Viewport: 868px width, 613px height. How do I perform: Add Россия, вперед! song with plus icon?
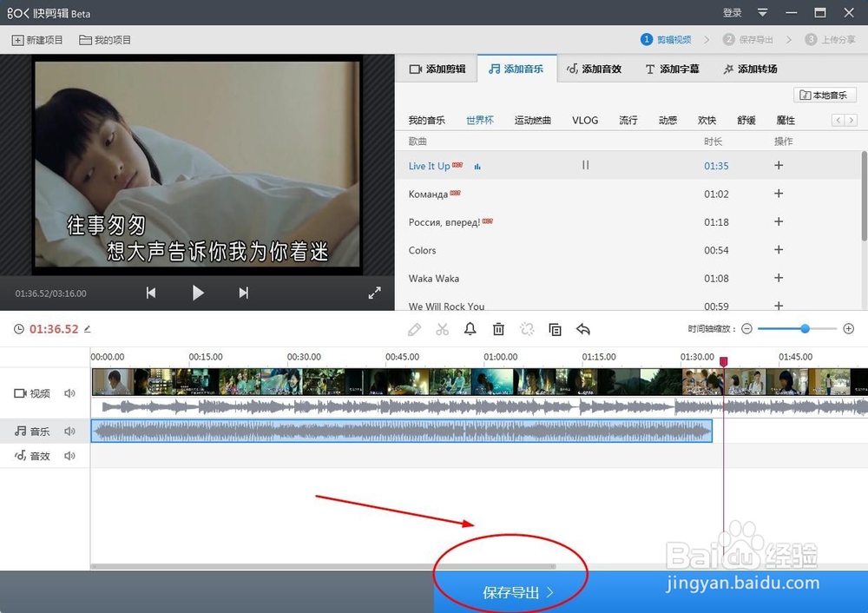779,221
